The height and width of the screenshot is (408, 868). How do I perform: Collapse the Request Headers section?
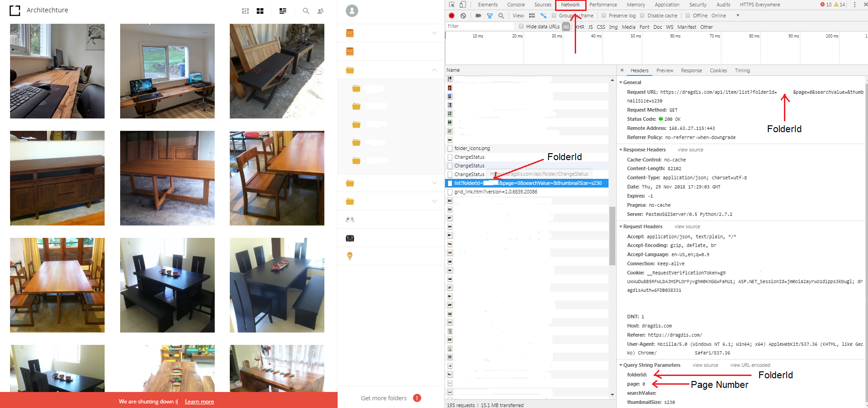pyautogui.click(x=621, y=226)
